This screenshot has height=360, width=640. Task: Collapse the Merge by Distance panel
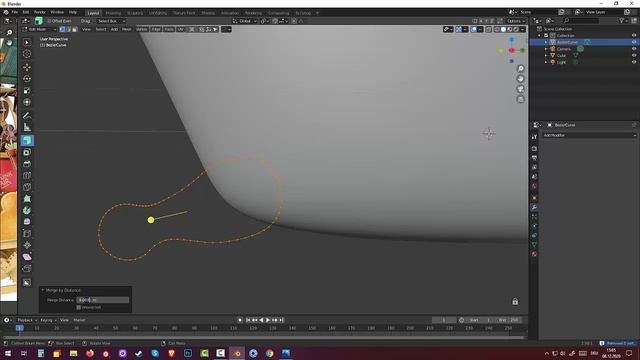pos(43,290)
